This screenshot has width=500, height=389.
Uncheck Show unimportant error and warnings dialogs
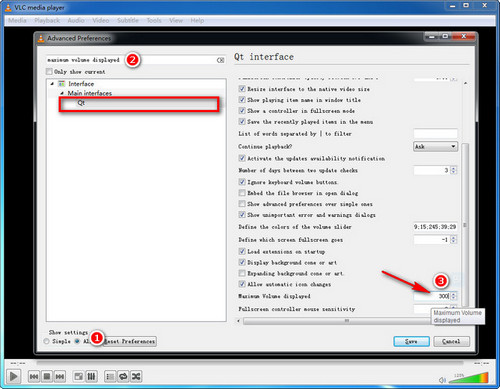tap(242, 215)
